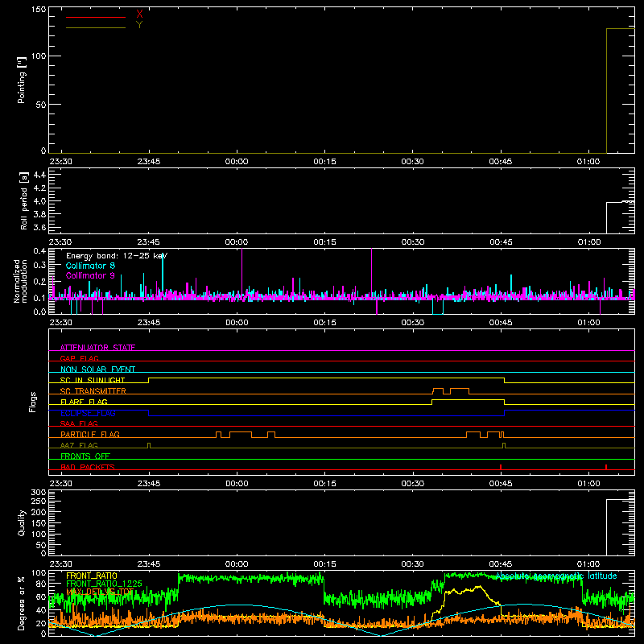Click the olive Y legend line
This screenshot has height=644, width=644.
(96, 28)
